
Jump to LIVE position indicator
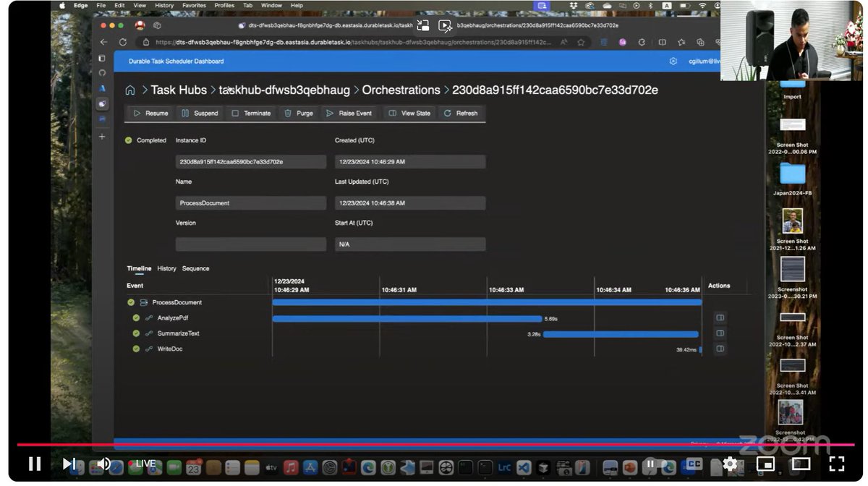pyautogui.click(x=142, y=464)
